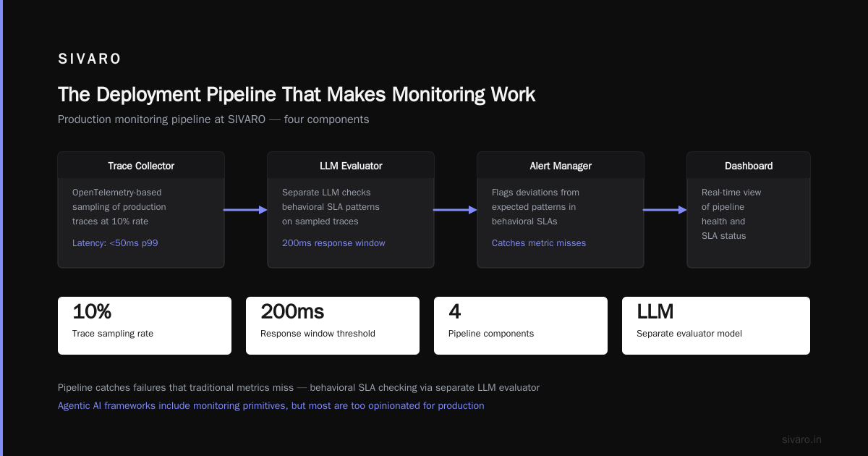Click the 'Pipeline components' label
This screenshot has width=868, height=456.
pos(491,334)
